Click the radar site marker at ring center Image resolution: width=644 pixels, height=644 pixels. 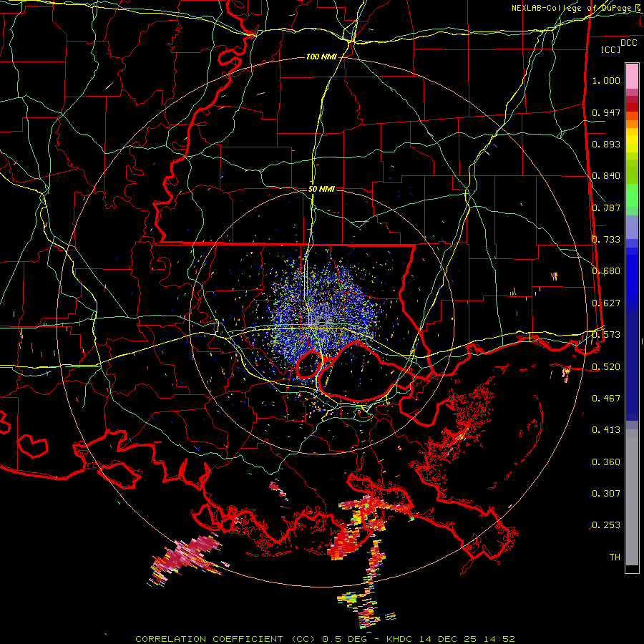coord(322,323)
